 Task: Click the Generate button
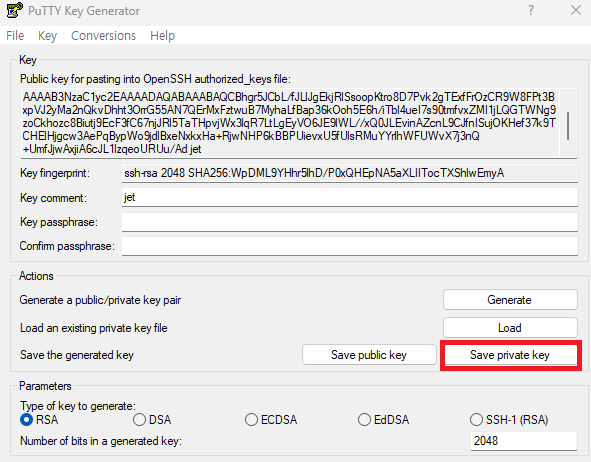coord(510,300)
